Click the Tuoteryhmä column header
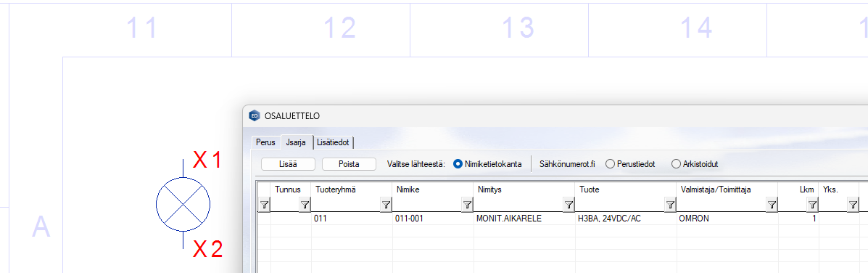This screenshot has width=868, height=273. tap(352, 190)
